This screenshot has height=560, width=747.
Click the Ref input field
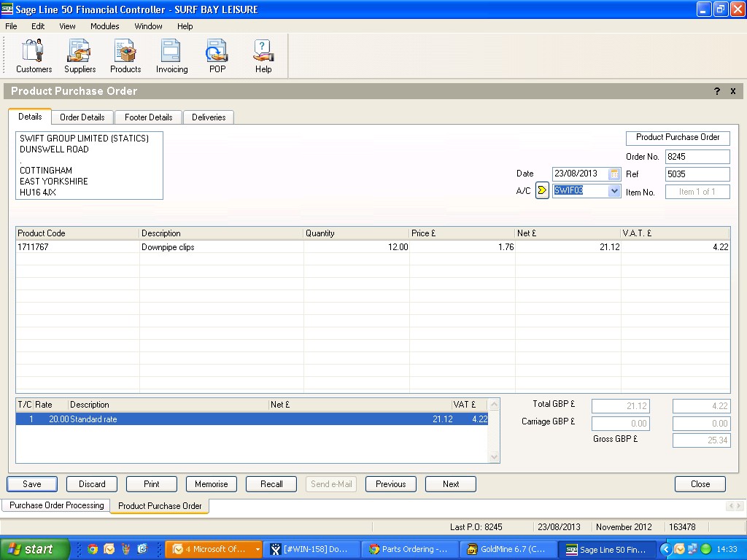tap(697, 174)
